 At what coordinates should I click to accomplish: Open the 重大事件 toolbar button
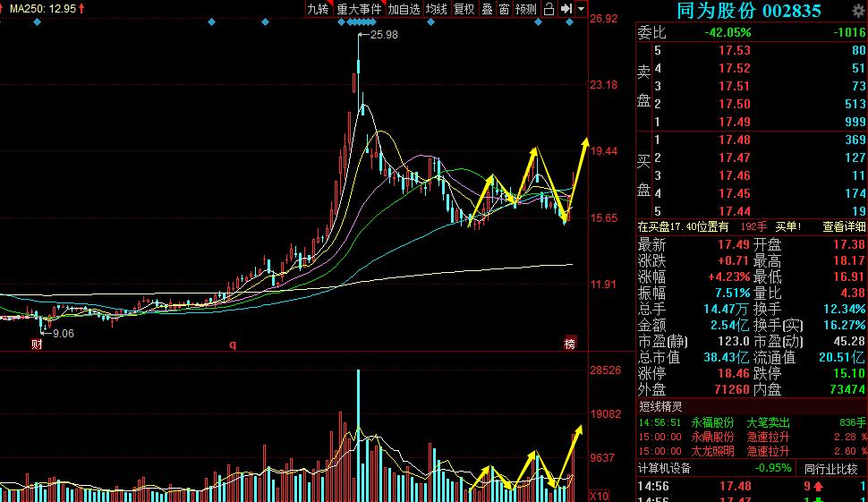point(359,9)
